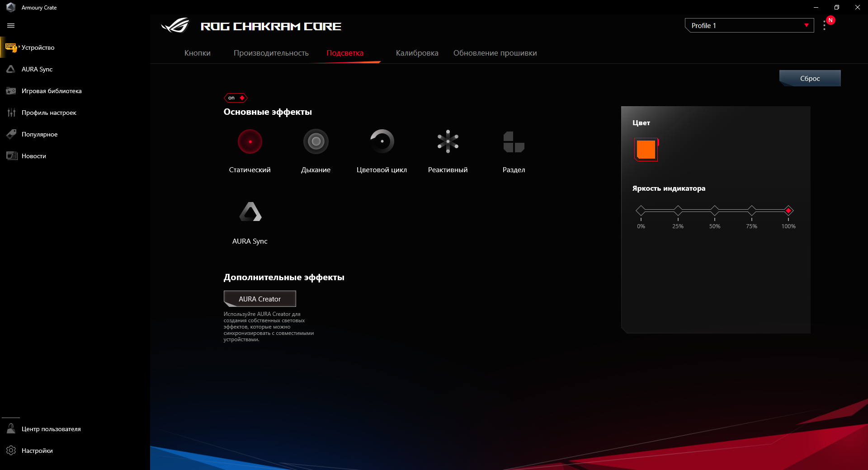
Task: Click the ROG logo in the header
Action: pyautogui.click(x=175, y=25)
